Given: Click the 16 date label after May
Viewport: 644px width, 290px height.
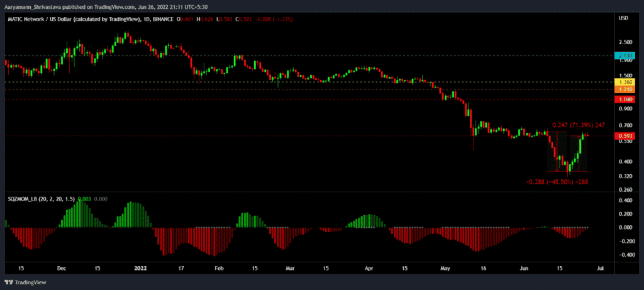Looking at the screenshot, I should [x=484, y=269].
